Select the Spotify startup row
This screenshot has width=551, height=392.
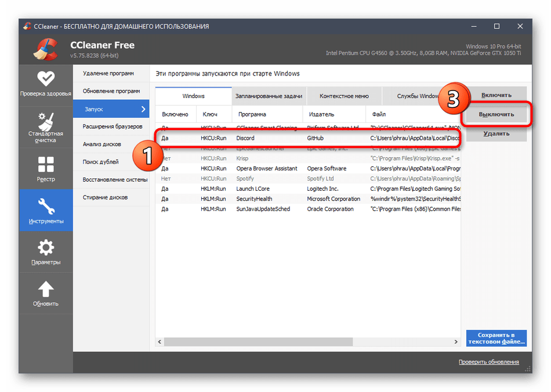[x=308, y=179]
